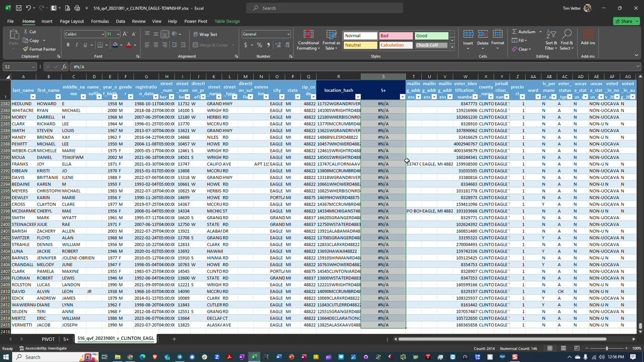The image size is (644, 362).
Task: Select the 5+ sheet tab
Action: coord(66,339)
